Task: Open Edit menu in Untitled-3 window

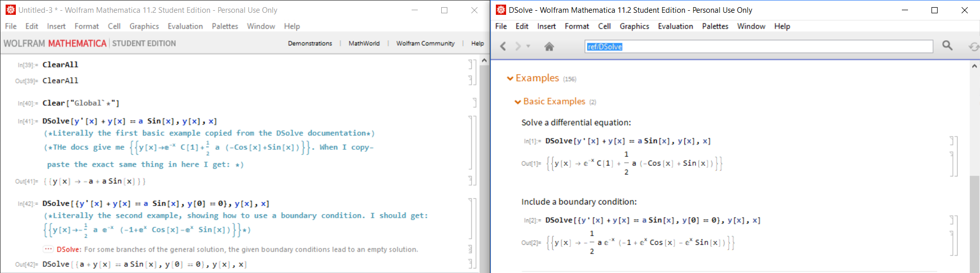Action: pyautogui.click(x=32, y=26)
